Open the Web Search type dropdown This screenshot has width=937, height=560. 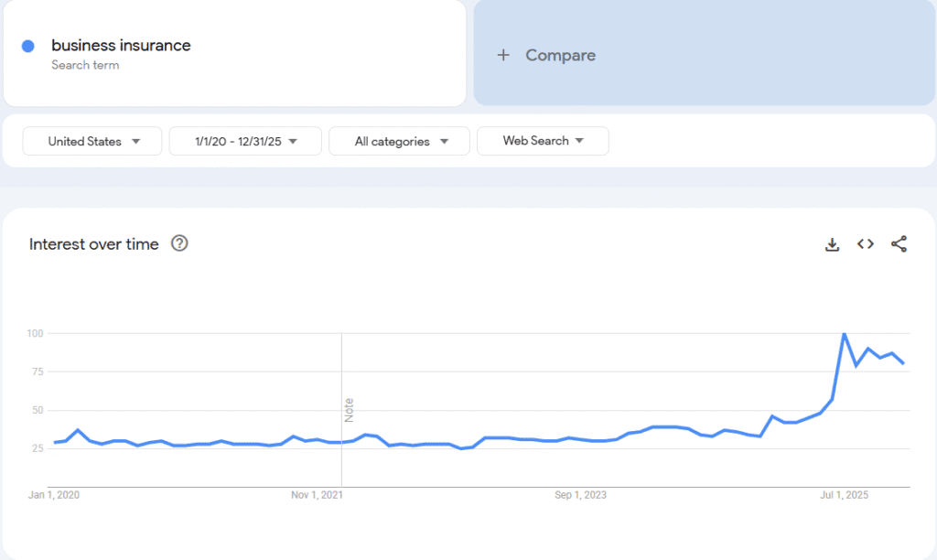point(543,141)
